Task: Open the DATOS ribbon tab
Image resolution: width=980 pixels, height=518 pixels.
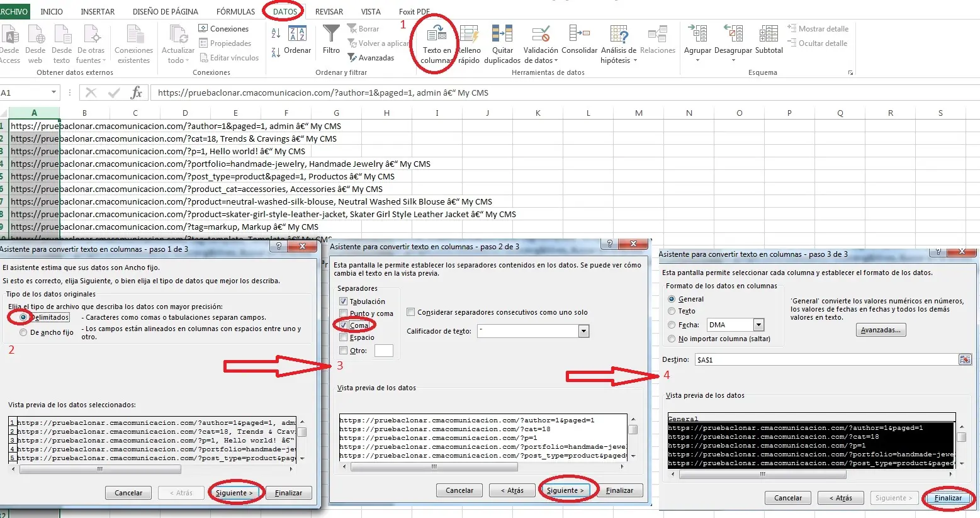Action: (284, 11)
